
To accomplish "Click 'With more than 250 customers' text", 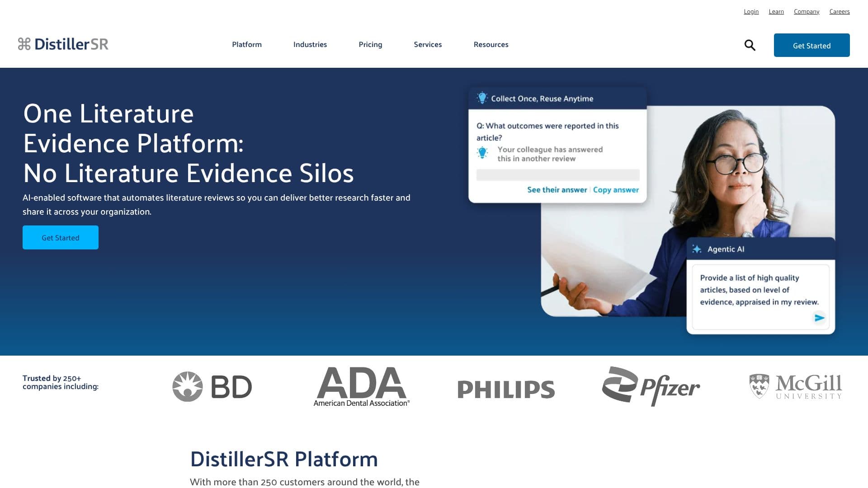I will (305, 482).
